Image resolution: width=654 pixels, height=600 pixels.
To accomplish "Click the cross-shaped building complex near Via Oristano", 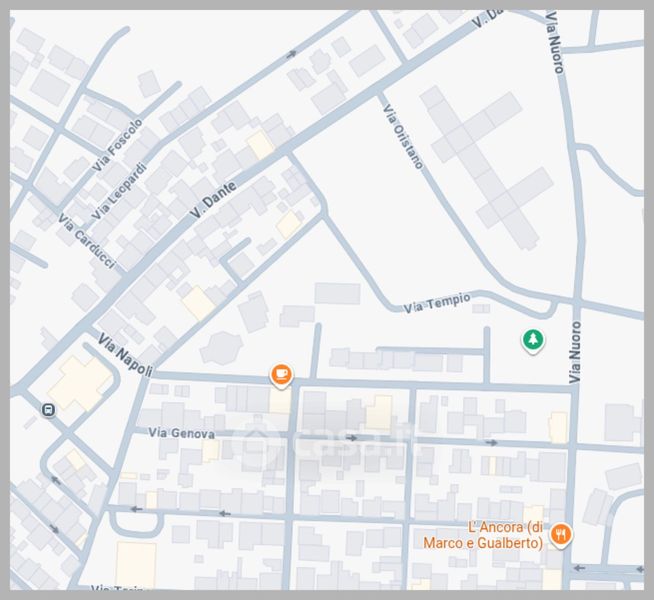I will click(x=487, y=167).
